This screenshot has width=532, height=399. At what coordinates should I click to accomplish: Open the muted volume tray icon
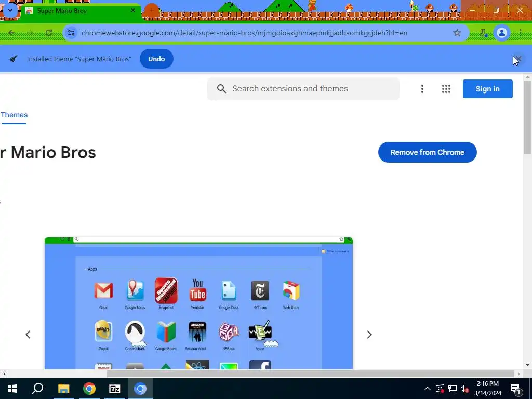[x=465, y=389]
